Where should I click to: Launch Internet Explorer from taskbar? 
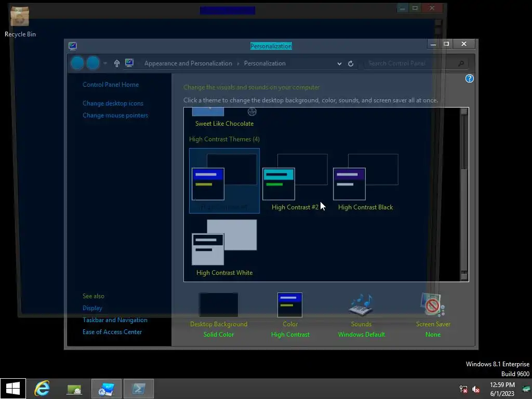42,389
